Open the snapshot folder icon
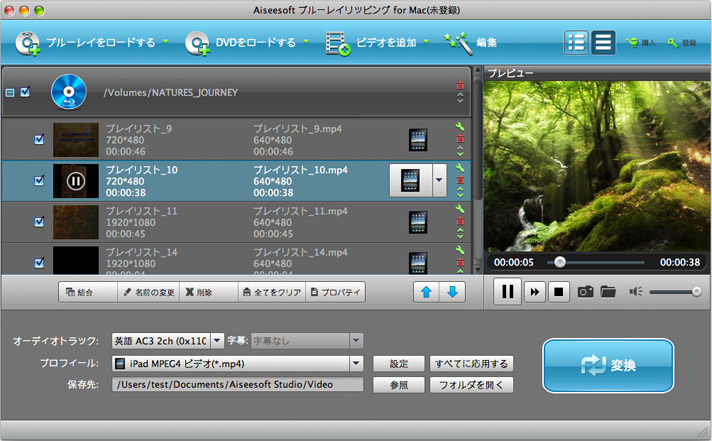The image size is (712, 441). click(608, 292)
